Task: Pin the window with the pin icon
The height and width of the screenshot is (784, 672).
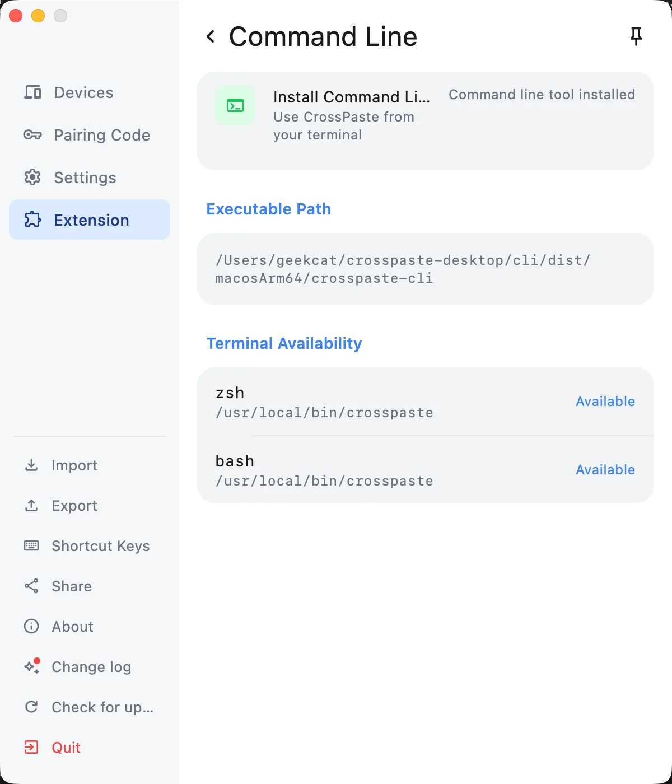Action: point(636,37)
